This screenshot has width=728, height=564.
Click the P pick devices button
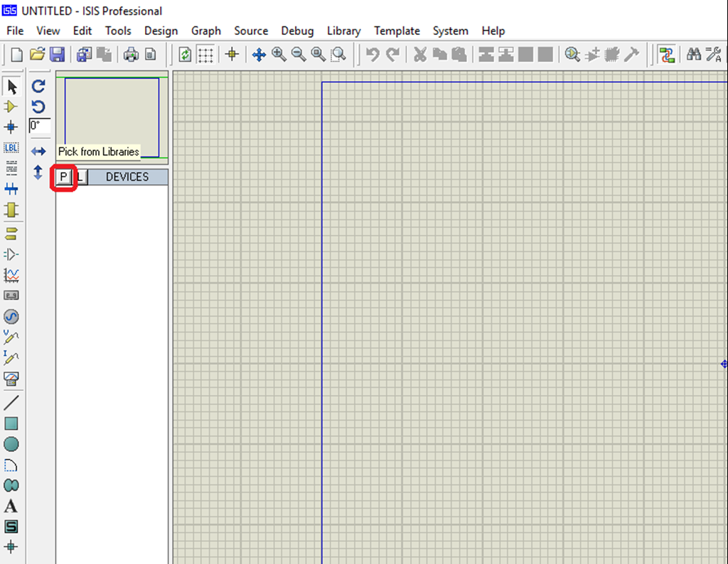click(x=63, y=177)
